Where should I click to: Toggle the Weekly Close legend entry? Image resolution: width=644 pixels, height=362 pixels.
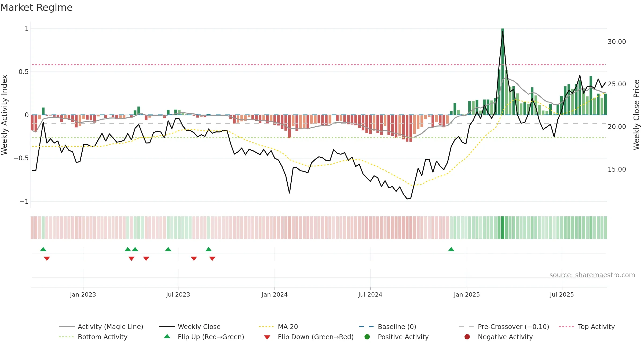click(x=190, y=327)
